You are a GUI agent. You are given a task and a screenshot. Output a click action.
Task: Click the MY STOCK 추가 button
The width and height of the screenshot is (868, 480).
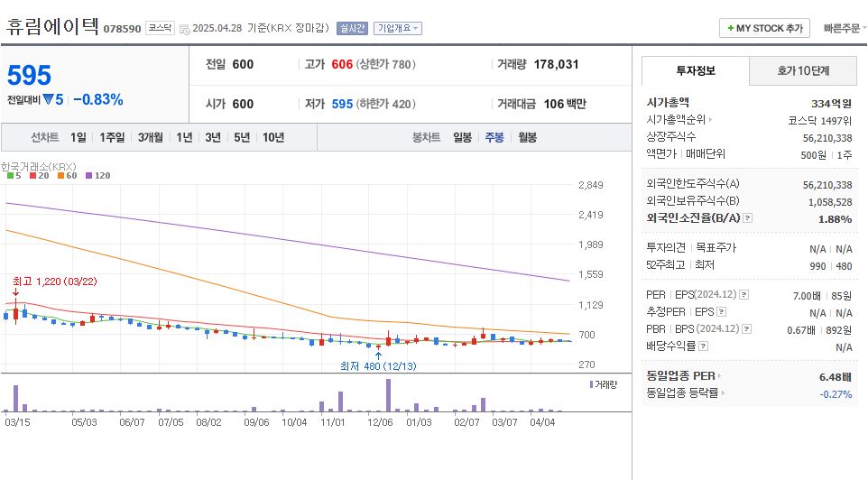point(764,28)
